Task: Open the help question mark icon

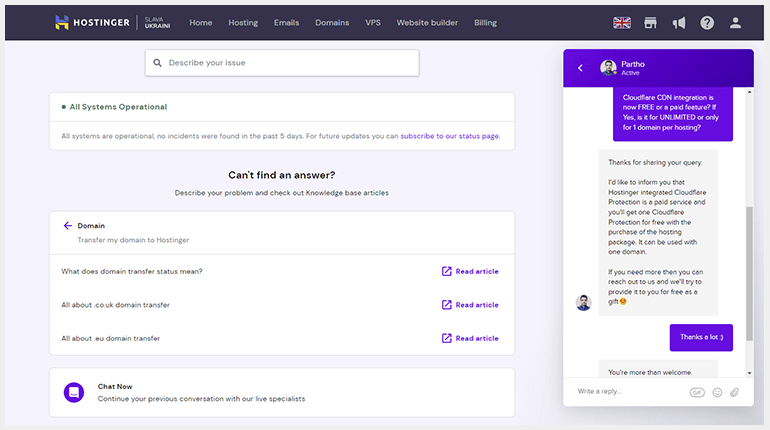Action: tap(707, 23)
